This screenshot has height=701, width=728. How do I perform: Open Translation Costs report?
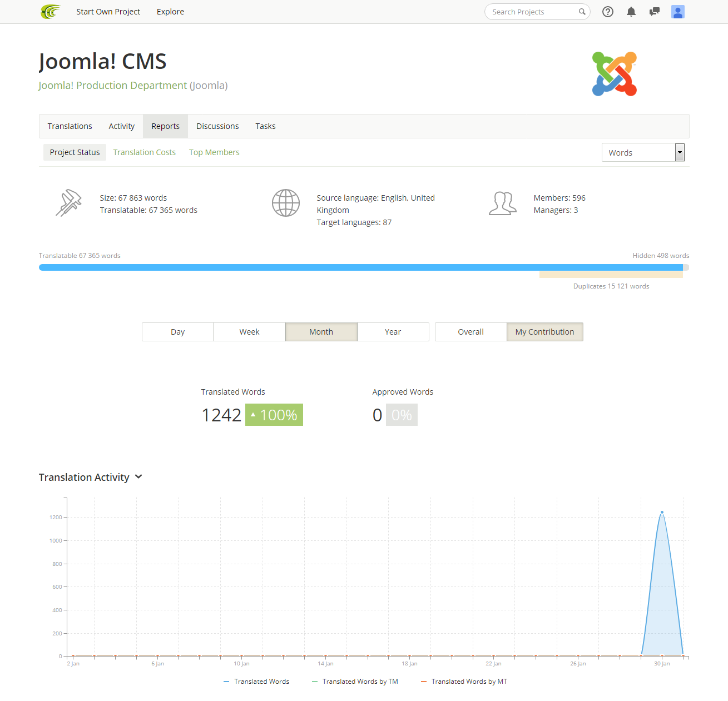[x=145, y=152]
